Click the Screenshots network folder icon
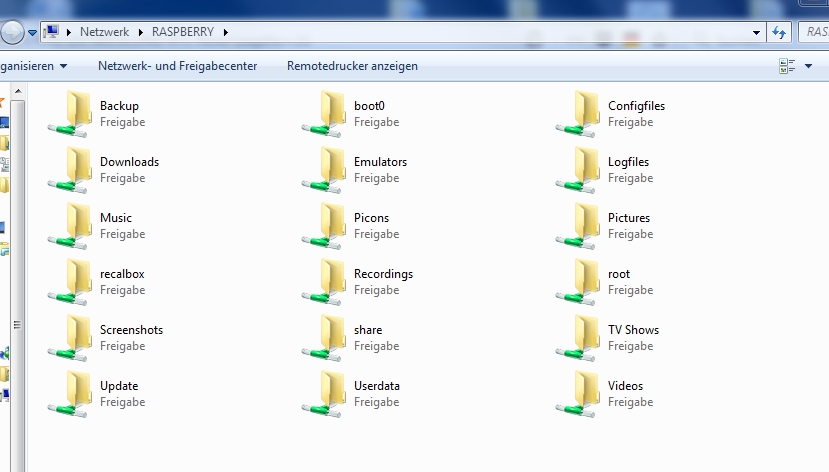This screenshot has width=829, height=472. coord(70,338)
